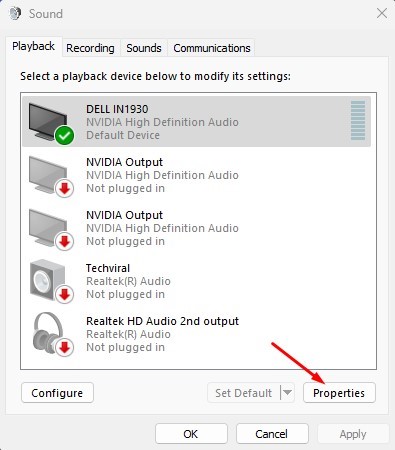Click the second NVIDIA Output monitor icon
Viewport: 395px width, 450px height.
[x=48, y=228]
